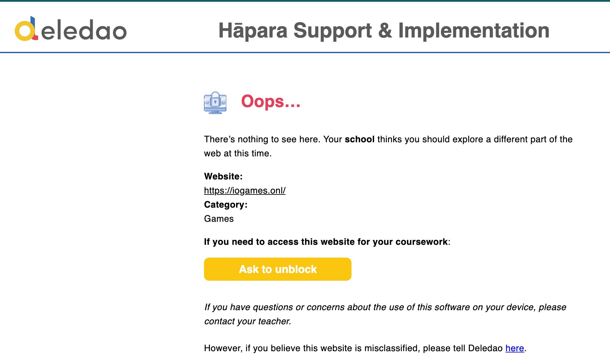Click the locked computer icon
This screenshot has height=364, width=610.
click(215, 103)
